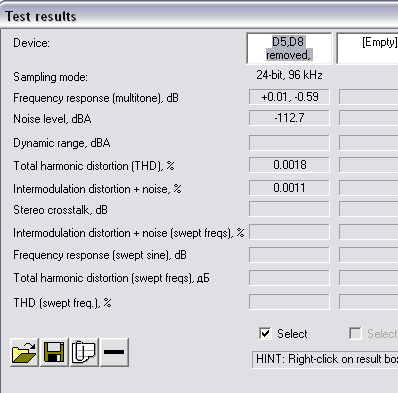Click the 'Device:' label
398x393 pixels.
(x=31, y=43)
